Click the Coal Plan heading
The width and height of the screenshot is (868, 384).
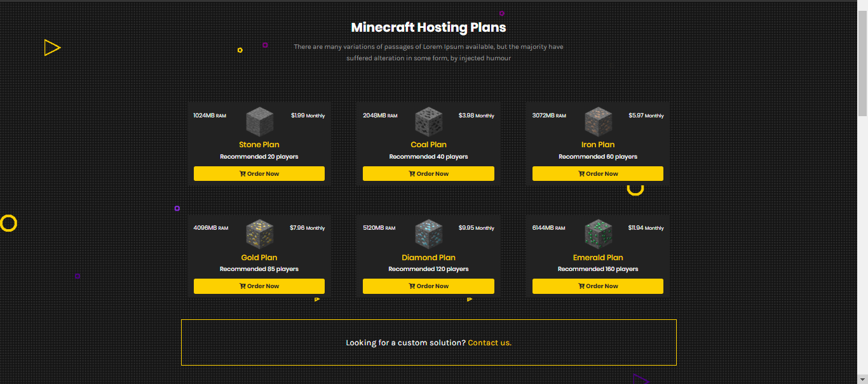[428, 145]
